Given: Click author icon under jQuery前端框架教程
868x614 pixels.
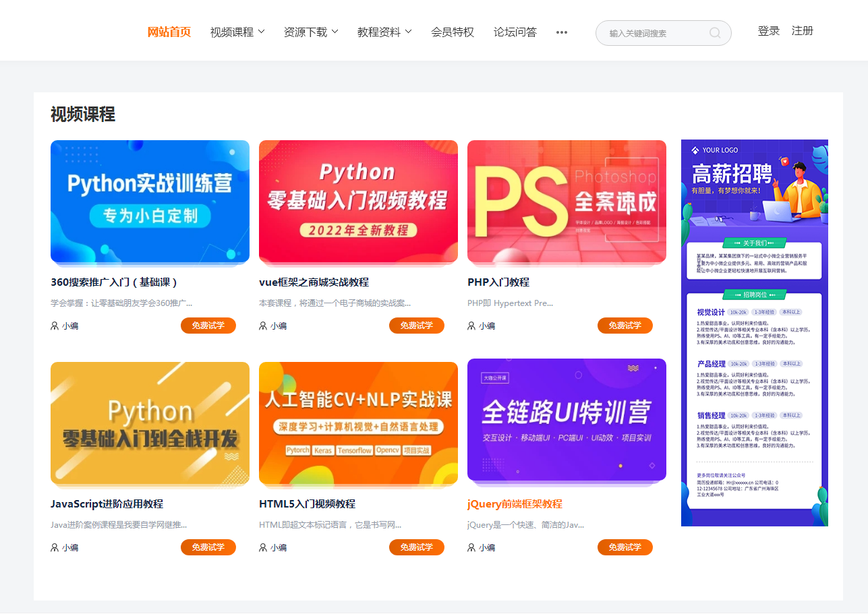Looking at the screenshot, I should (x=471, y=547).
